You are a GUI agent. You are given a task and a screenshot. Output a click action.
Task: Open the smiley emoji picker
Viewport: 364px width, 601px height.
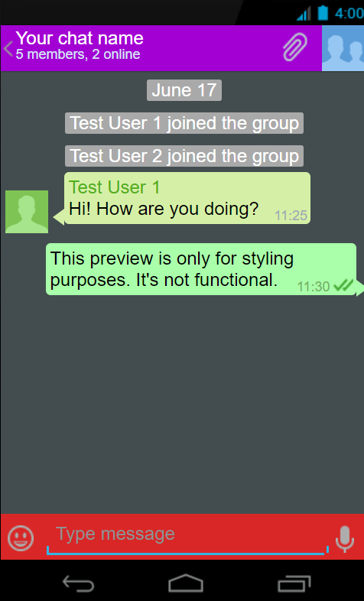(21, 538)
